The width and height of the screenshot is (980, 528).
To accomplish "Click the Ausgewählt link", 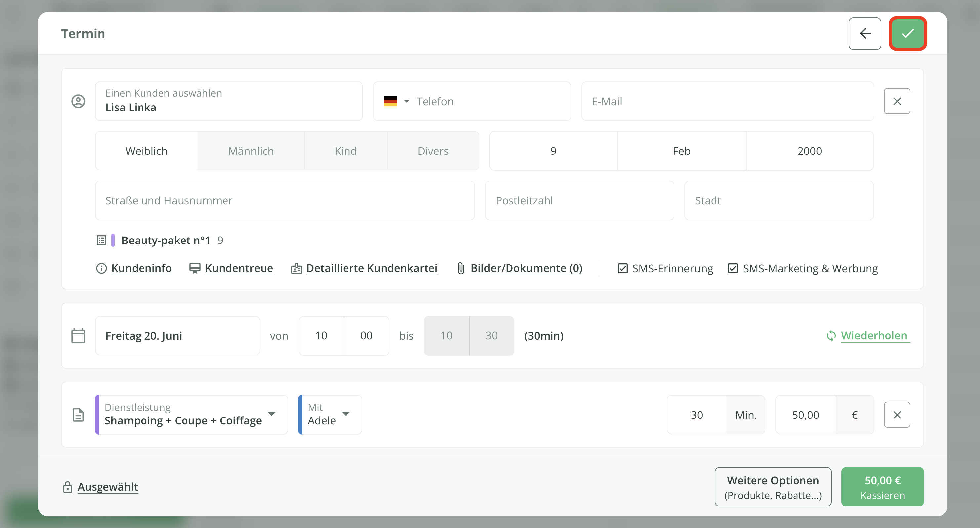I will click(108, 487).
